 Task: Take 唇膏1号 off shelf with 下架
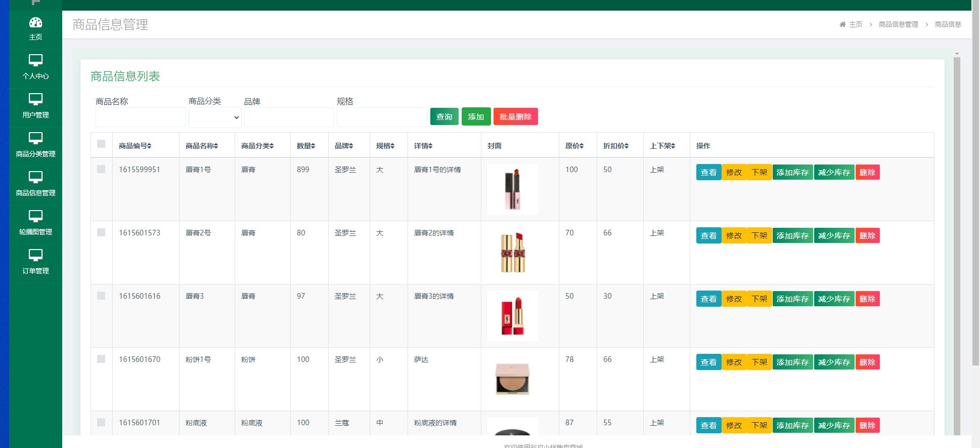pos(760,172)
